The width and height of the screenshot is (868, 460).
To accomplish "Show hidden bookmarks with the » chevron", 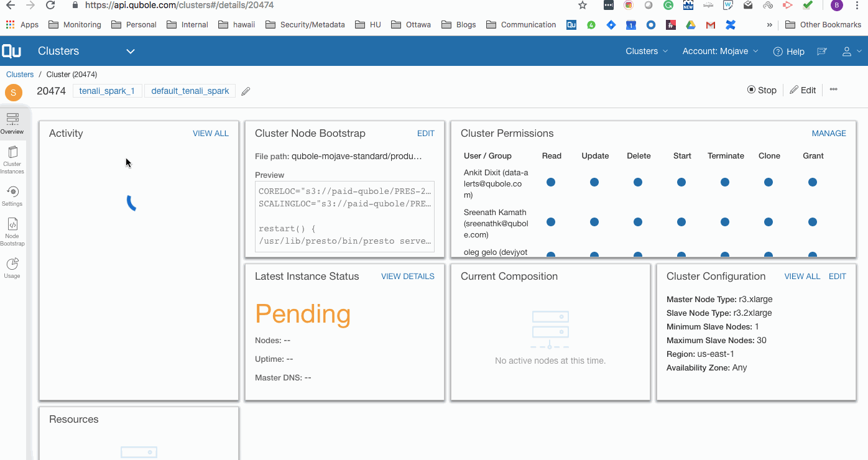I will point(770,25).
